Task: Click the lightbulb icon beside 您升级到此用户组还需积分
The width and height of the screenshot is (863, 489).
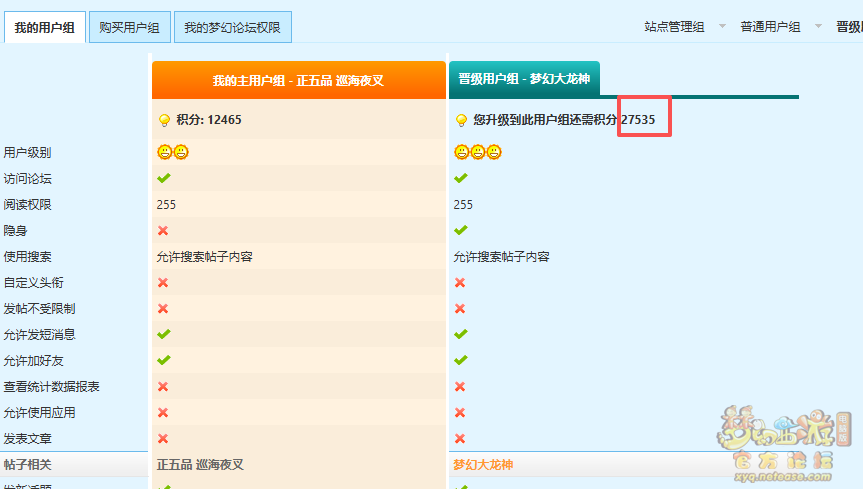Action: pos(461,120)
